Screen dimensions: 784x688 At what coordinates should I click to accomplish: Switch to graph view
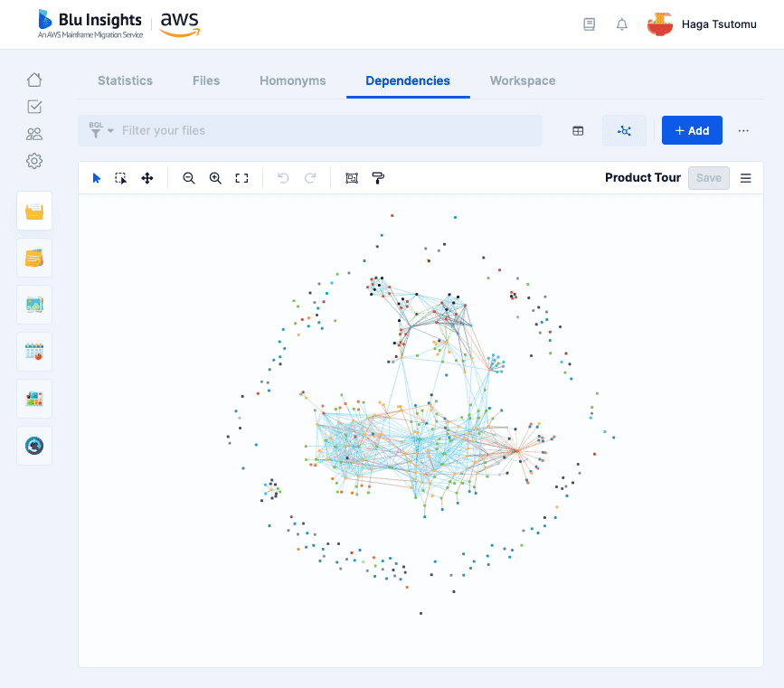pyautogui.click(x=624, y=130)
